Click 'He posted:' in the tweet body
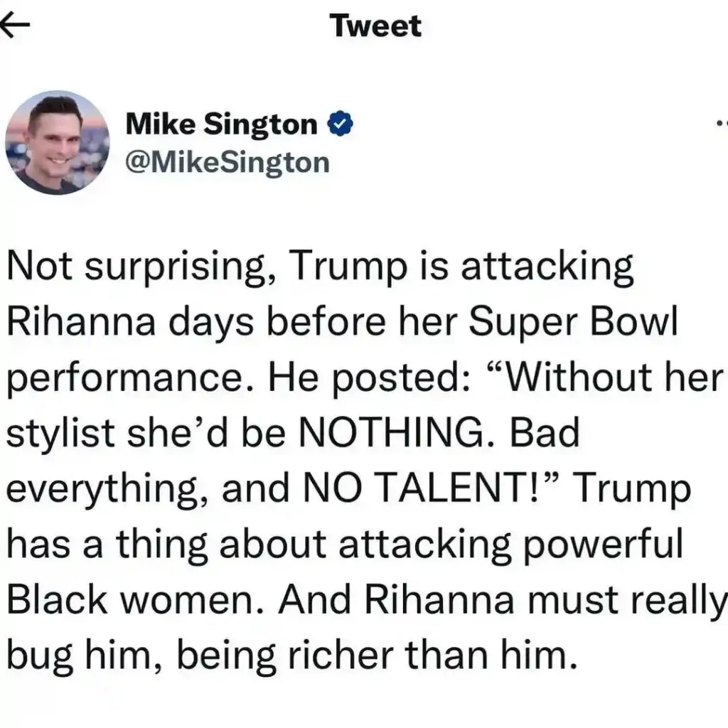728x728 pixels. (x=368, y=377)
